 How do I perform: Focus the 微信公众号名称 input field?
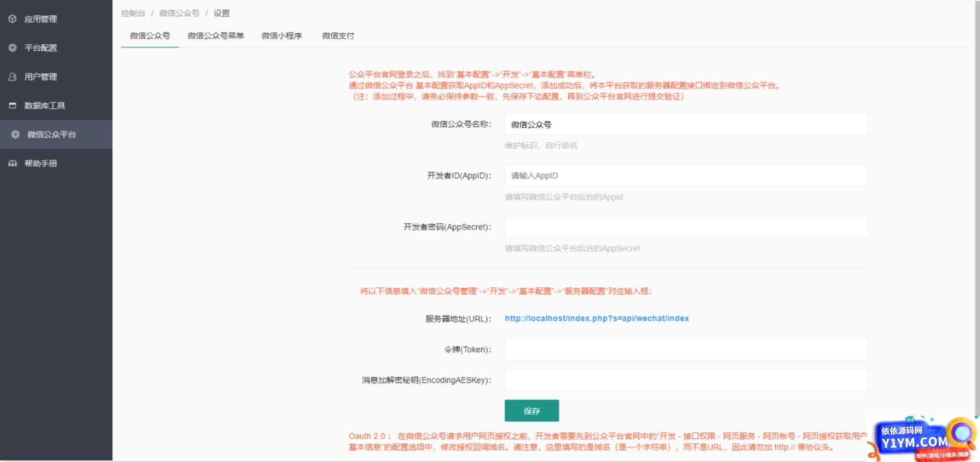[686, 124]
